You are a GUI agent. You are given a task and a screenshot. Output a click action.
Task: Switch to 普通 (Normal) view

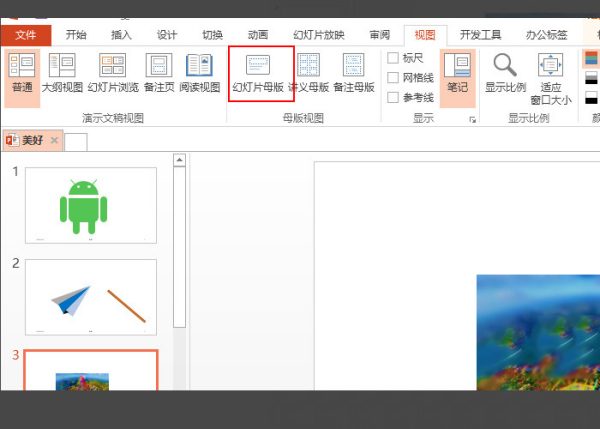22,78
